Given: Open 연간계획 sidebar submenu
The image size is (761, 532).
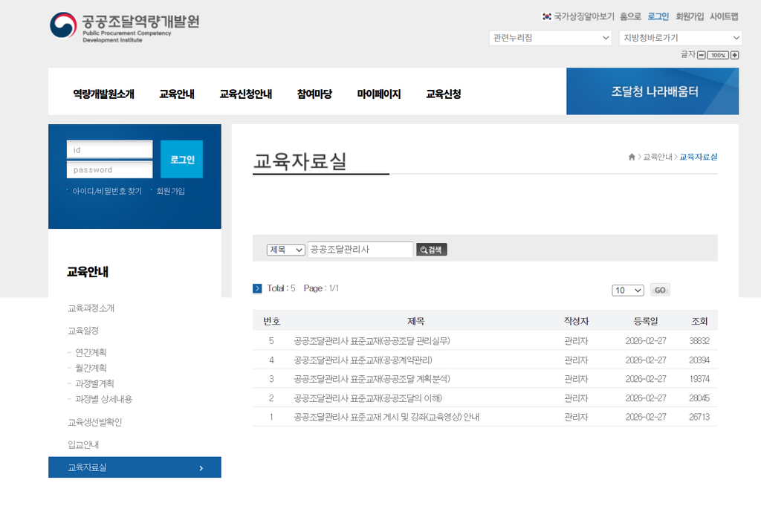Looking at the screenshot, I should [91, 352].
